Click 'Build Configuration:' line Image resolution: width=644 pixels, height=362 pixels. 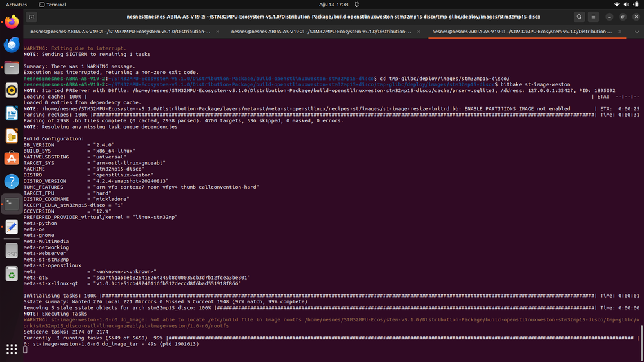click(54, 138)
